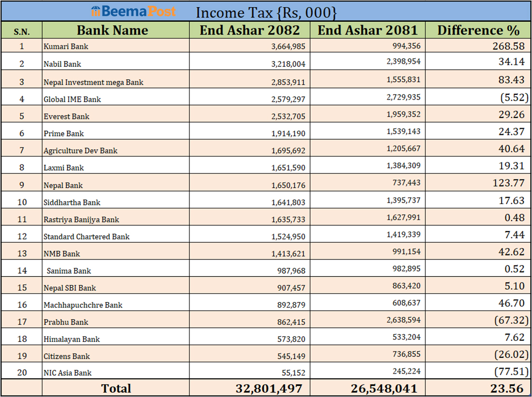The height and width of the screenshot is (397, 532).
Task: Select the Difference % column header
Action: [x=478, y=30]
